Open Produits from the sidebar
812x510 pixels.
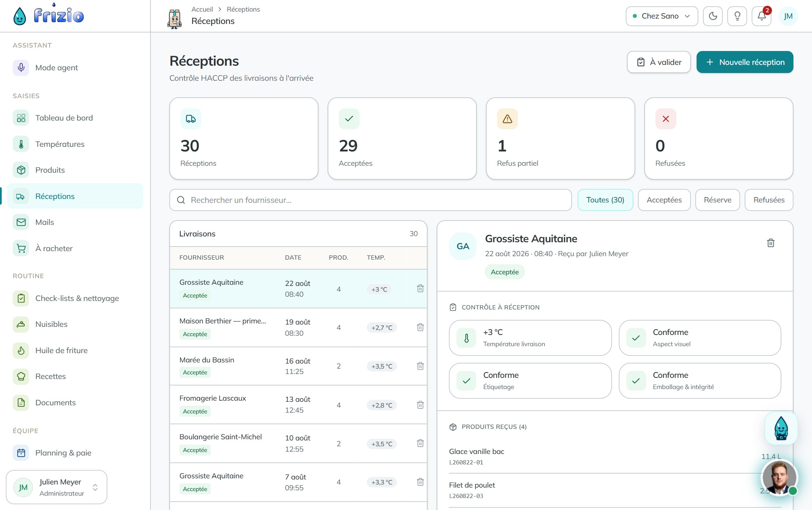tap(75, 170)
